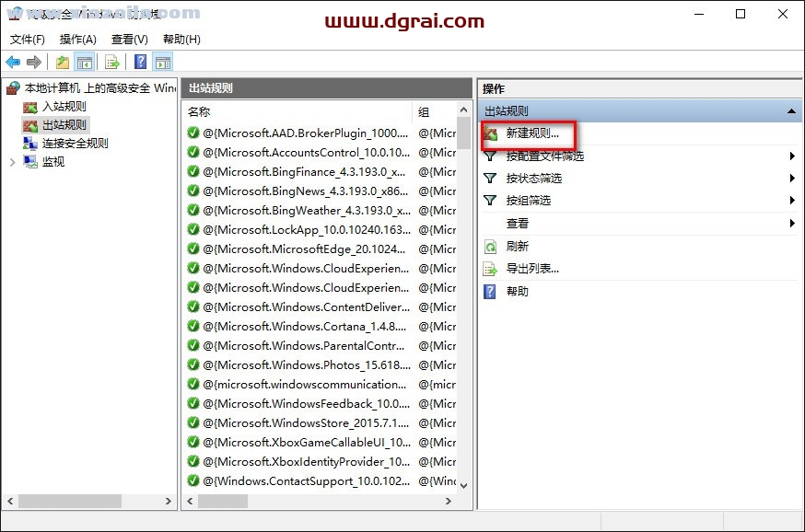Select the 监视 tree node
Image resolution: width=805 pixels, height=532 pixels.
point(52,162)
